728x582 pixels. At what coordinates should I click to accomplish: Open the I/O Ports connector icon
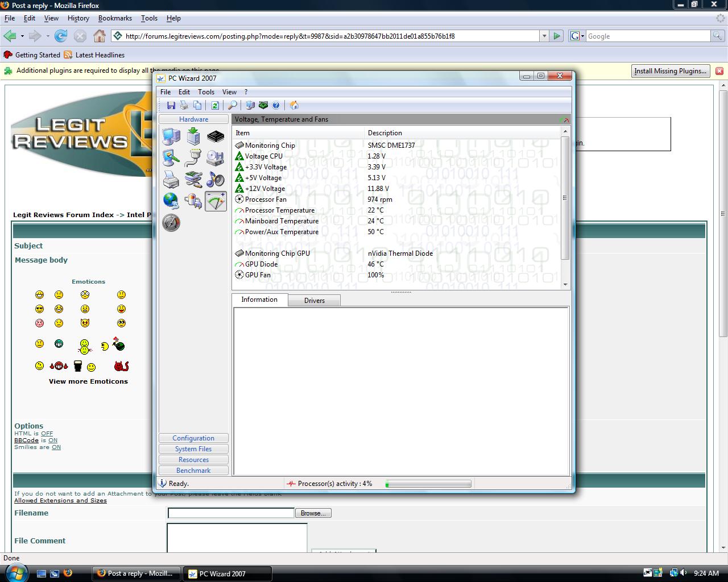[193, 157]
